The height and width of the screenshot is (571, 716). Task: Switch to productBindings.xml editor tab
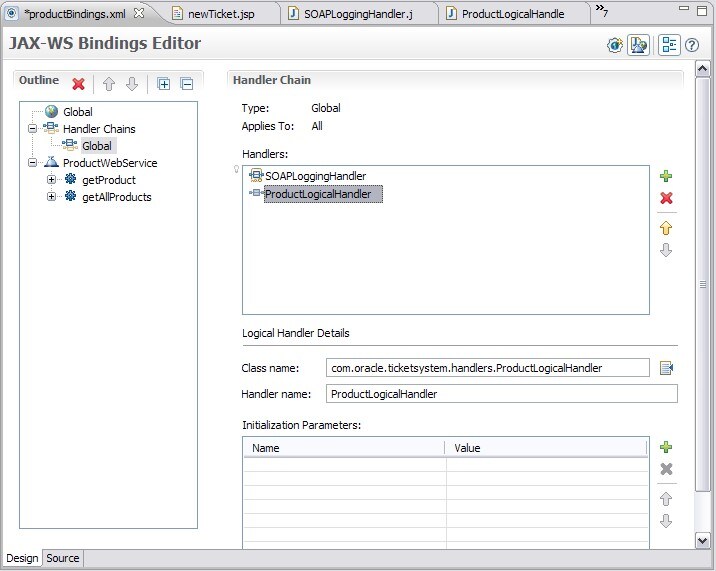click(x=75, y=14)
